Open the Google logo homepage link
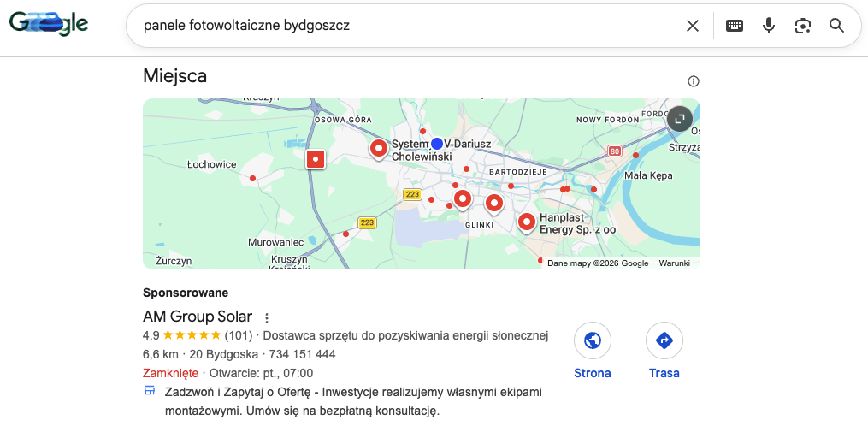Screen dimensions: 868x432 (49, 24)
